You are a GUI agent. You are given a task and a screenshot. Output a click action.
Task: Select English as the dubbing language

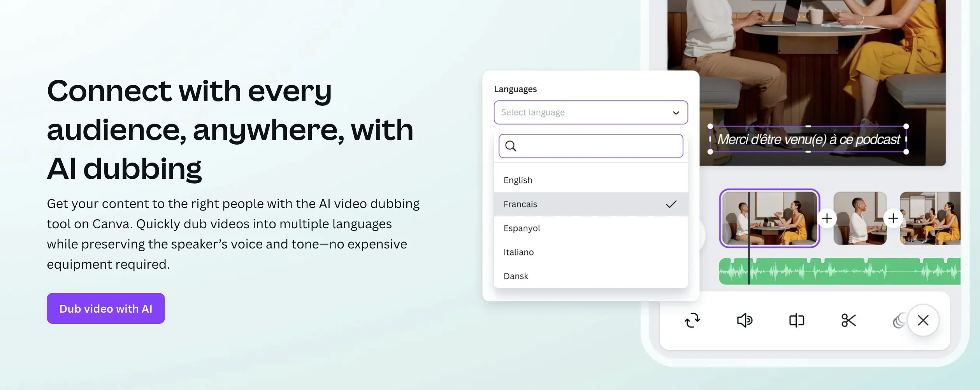518,180
